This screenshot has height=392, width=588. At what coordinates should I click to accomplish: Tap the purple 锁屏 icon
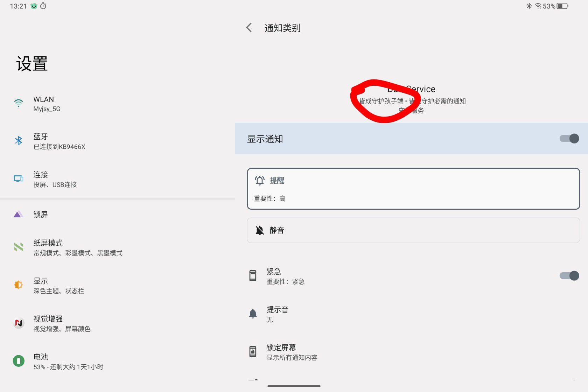19,214
